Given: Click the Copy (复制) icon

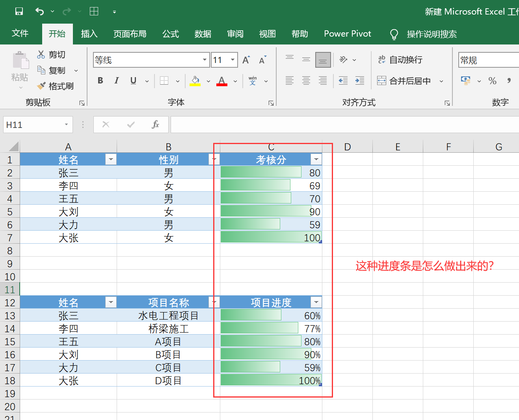Looking at the screenshot, I should tap(41, 70).
